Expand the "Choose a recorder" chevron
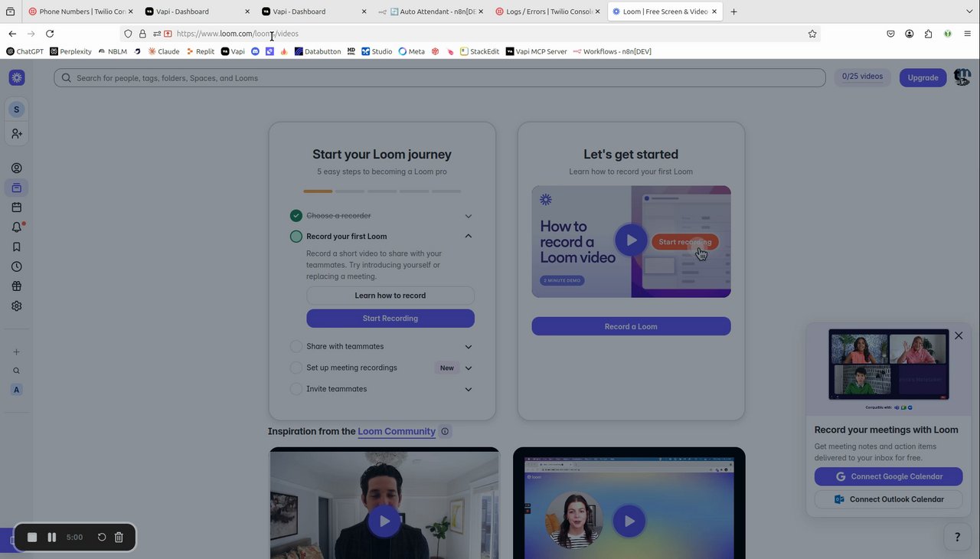 point(469,216)
